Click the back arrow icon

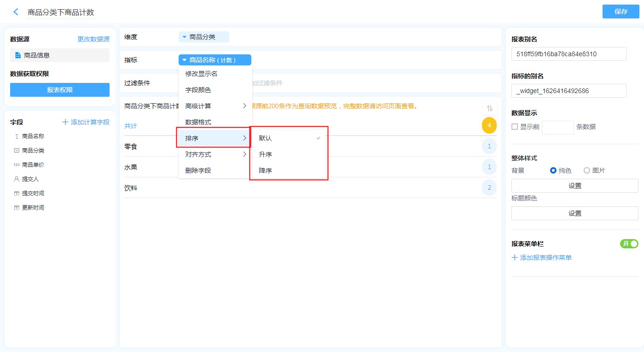tap(16, 12)
